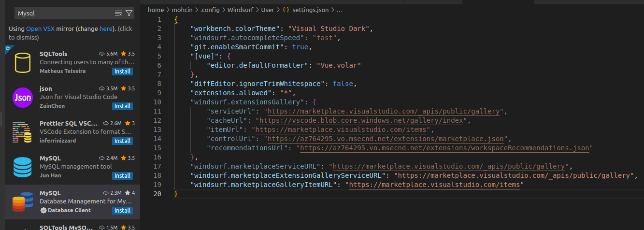Image resolution: width=644 pixels, height=230 pixels.
Task: Click the Prettier SQL VSCode extension icon
Action: 22,132
